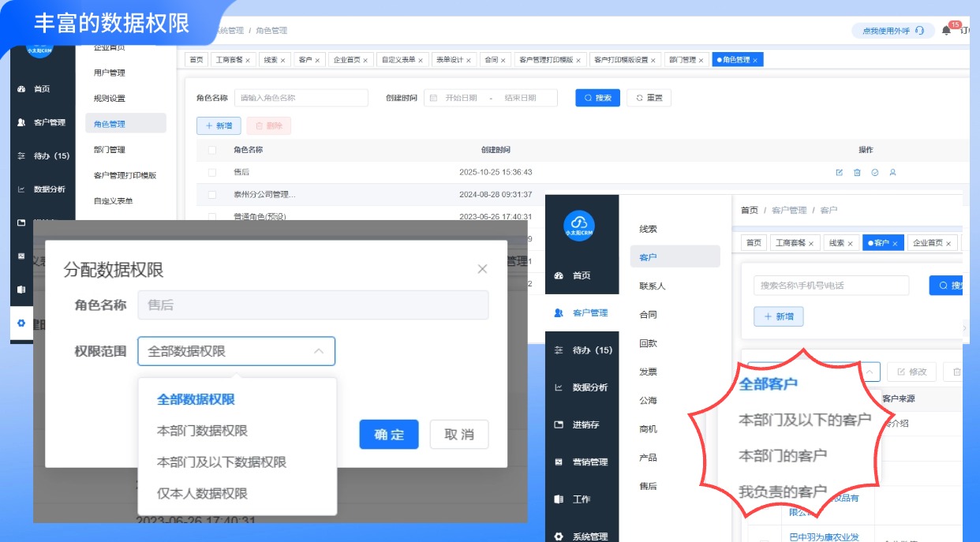Close the 分配数据权限 dialog with the X
The width and height of the screenshot is (980, 542).
coord(483,269)
